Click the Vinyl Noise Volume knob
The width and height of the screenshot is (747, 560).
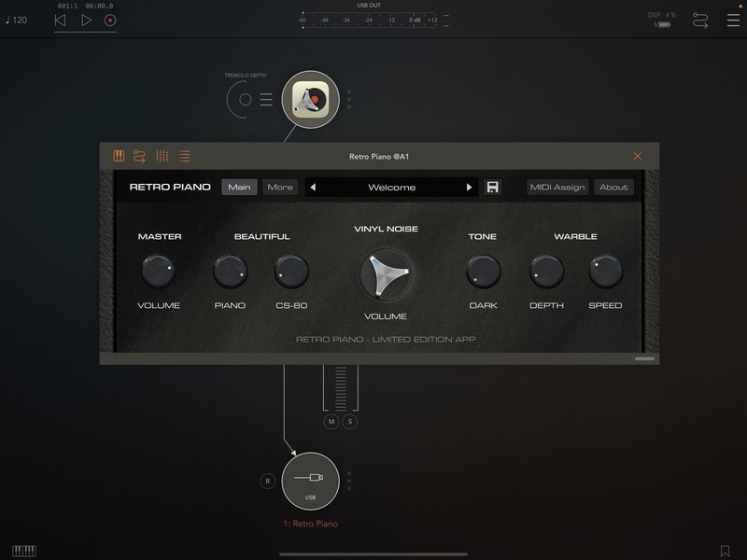point(386,274)
